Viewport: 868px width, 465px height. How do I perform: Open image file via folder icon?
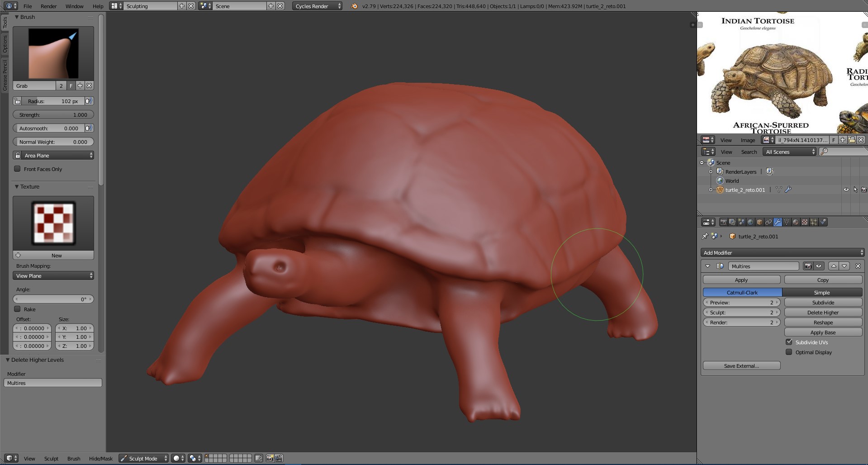tap(852, 140)
